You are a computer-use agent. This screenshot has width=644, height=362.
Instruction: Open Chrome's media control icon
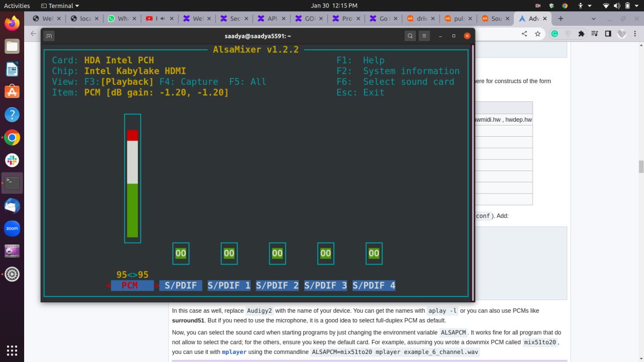pos(595,33)
